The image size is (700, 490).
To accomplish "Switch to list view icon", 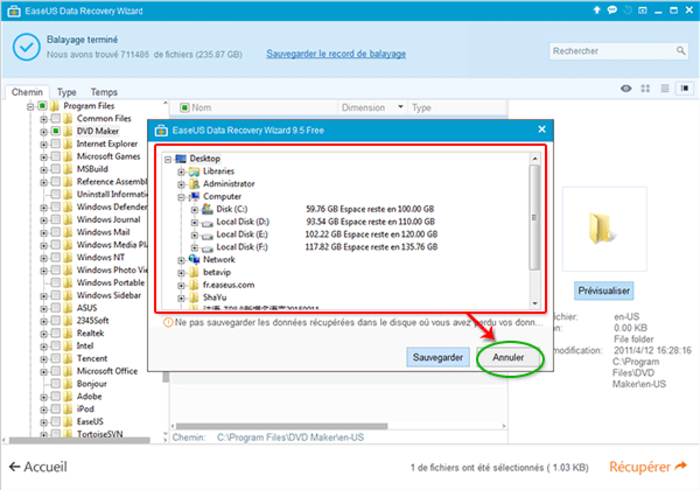I will (665, 88).
